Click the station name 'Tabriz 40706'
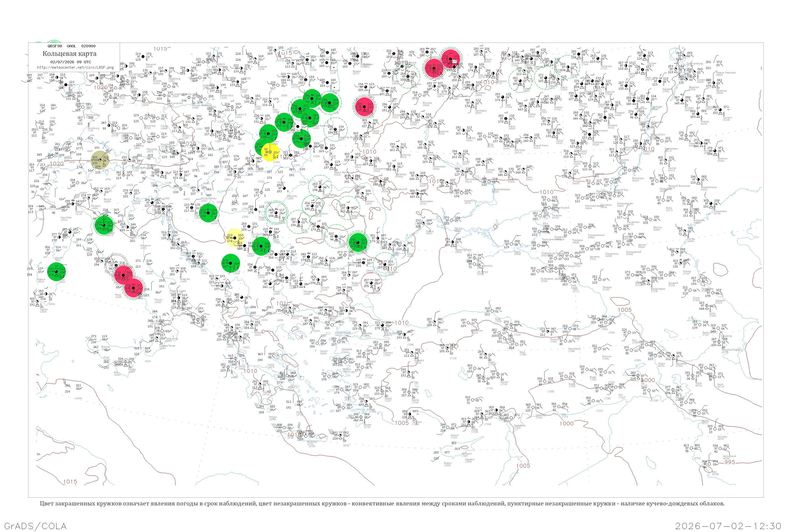This screenshot has height=532, width=798. click(699, 384)
